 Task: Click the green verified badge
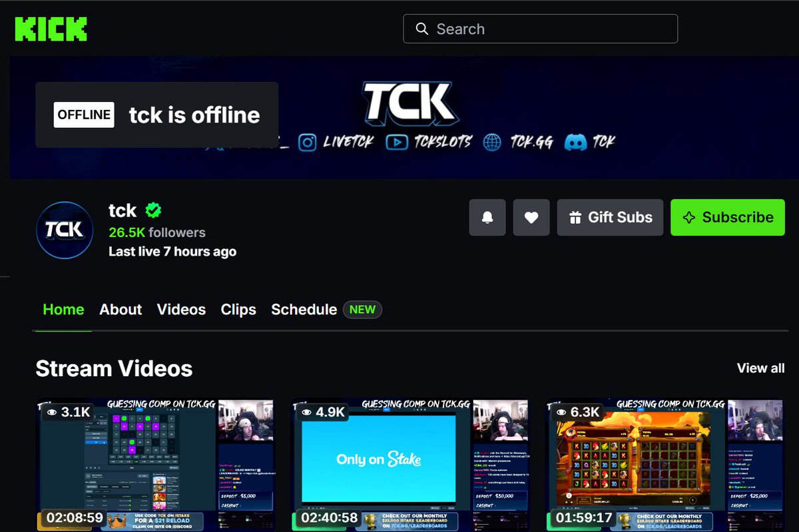[153, 211]
